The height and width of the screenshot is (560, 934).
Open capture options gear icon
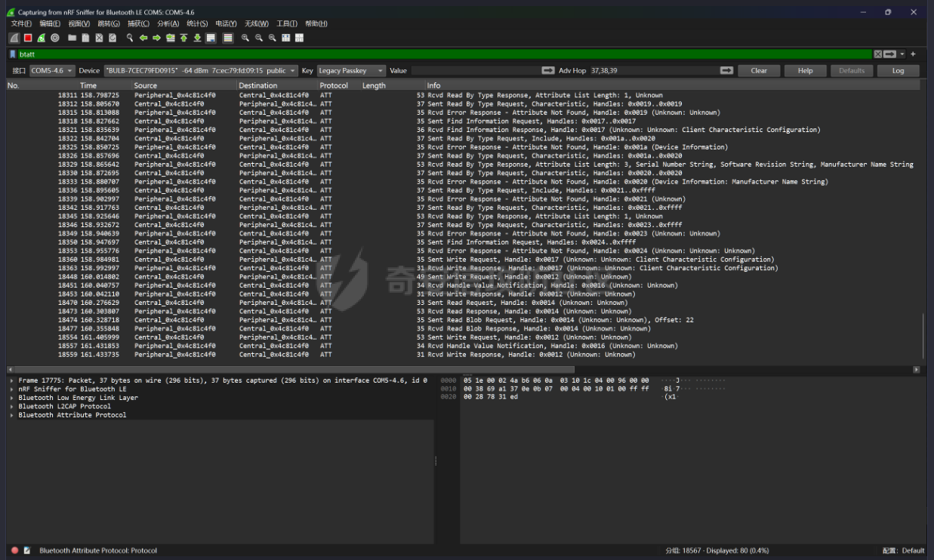click(55, 38)
